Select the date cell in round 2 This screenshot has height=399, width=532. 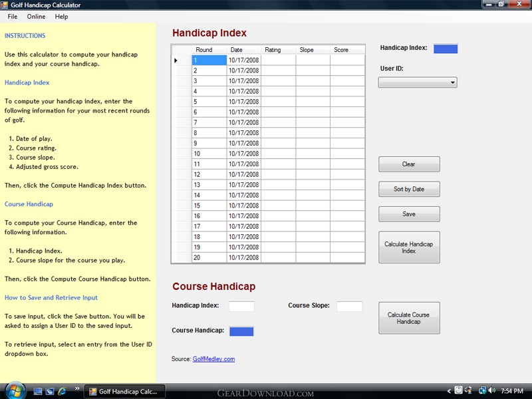[244, 70]
